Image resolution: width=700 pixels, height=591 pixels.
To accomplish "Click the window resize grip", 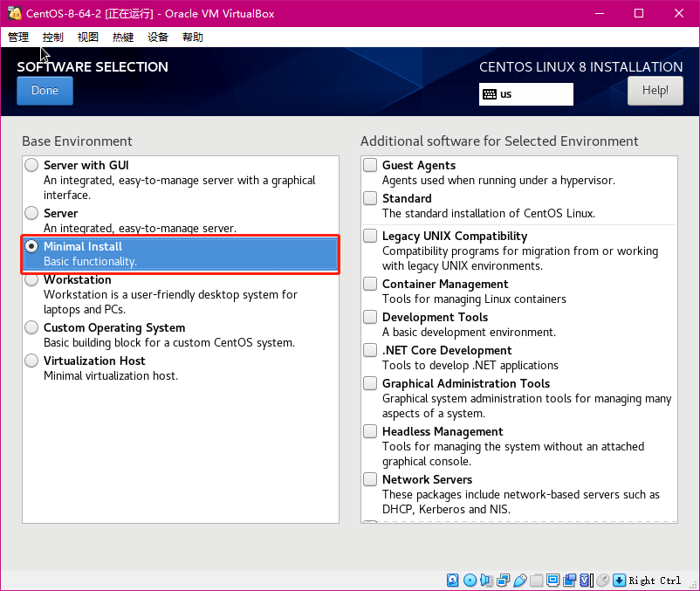I will [692, 584].
